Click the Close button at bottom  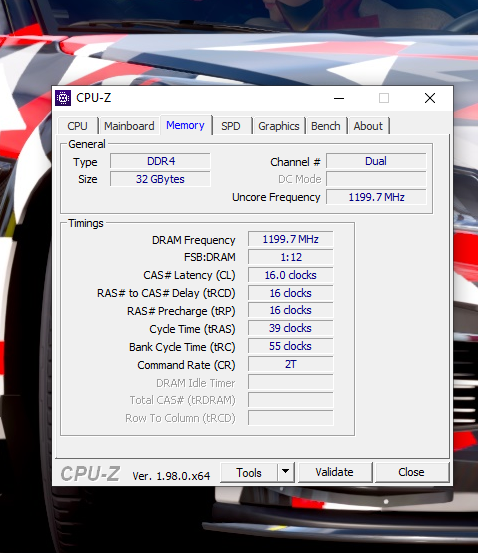tap(411, 472)
